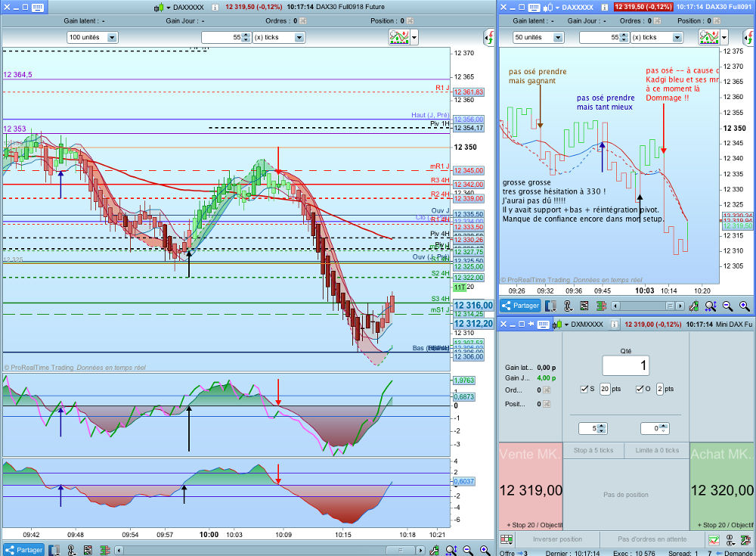Click info icon next to DXMXXXX
This screenshot has width=756, height=556.
click(x=614, y=325)
